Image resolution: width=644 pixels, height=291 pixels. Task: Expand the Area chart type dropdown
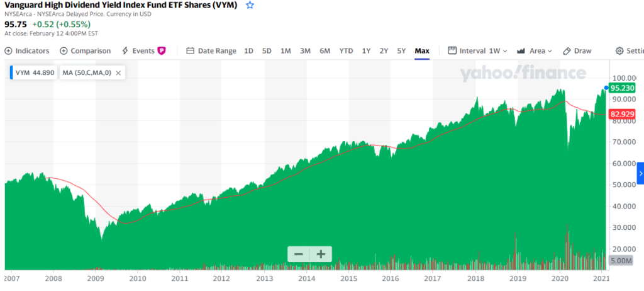point(535,51)
